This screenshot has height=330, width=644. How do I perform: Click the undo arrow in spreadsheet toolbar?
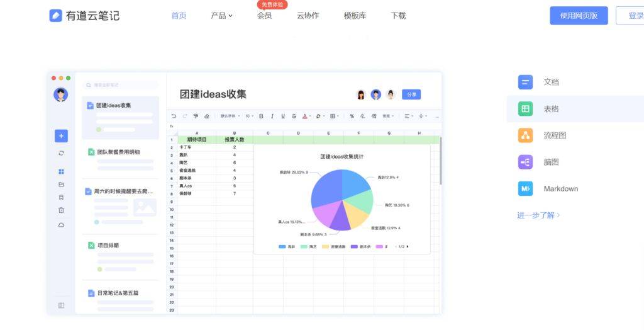tap(174, 117)
